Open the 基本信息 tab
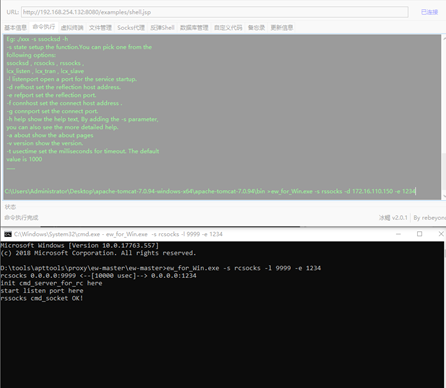The image size is (446, 388). click(x=15, y=28)
